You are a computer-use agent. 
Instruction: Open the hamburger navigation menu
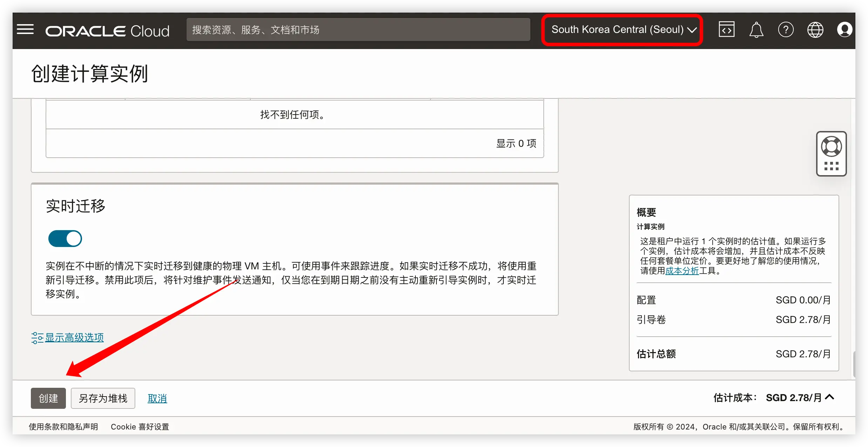click(25, 30)
